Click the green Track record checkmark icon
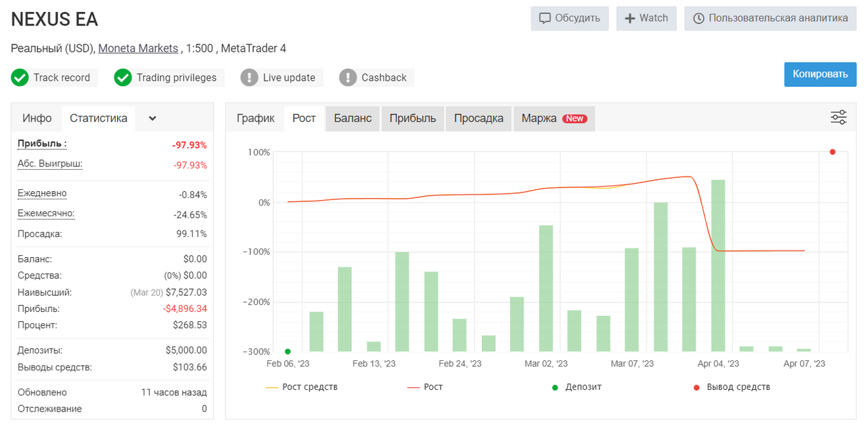Viewport: 868px width, 427px height. point(20,77)
